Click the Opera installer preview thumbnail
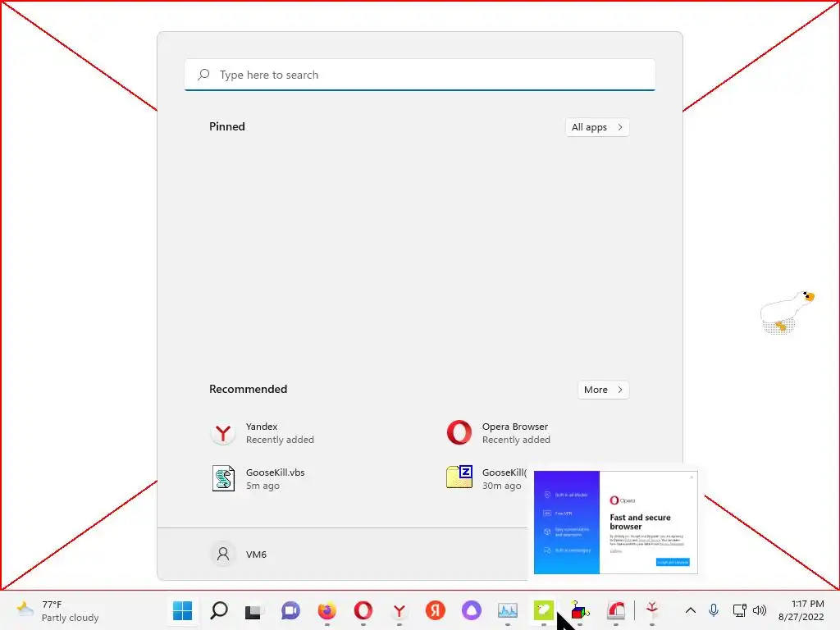 coord(615,523)
